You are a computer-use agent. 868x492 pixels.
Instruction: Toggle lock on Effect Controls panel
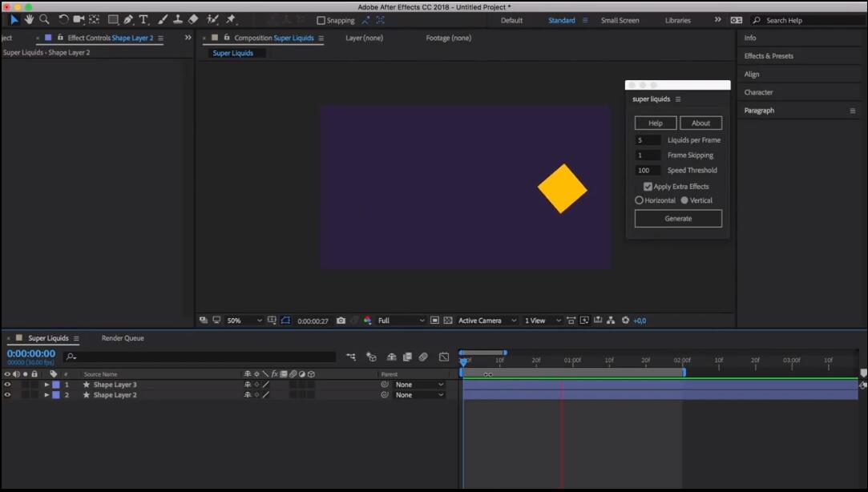[60, 38]
